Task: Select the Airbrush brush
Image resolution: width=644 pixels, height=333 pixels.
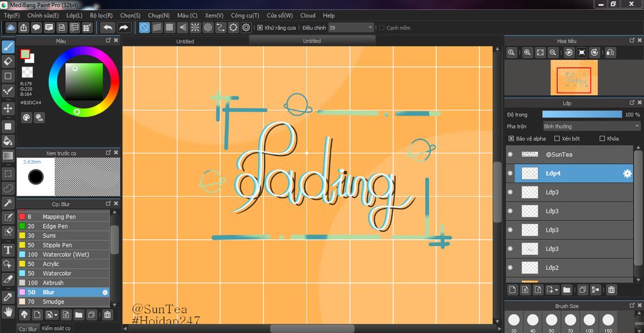Action: point(64,283)
